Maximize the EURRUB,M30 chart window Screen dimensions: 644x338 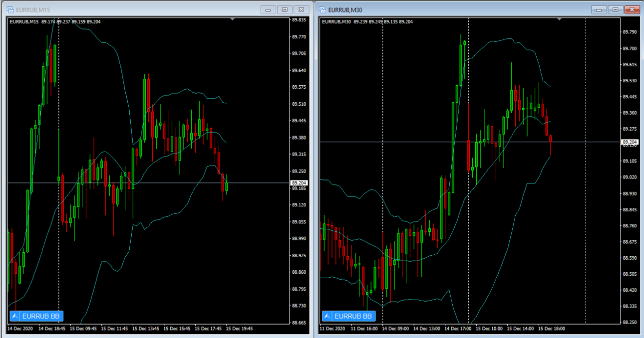point(615,9)
